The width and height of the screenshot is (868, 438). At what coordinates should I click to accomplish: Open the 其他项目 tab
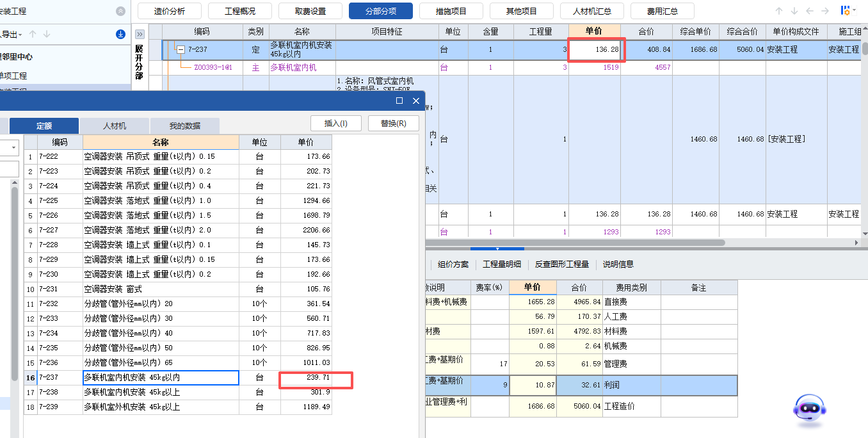pyautogui.click(x=522, y=11)
